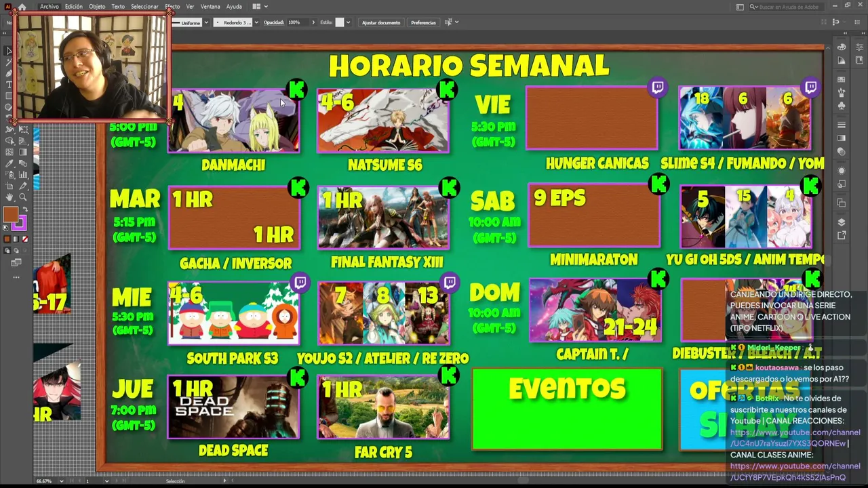Change the screen mode
This screenshot has height=488, width=868.
click(16, 262)
